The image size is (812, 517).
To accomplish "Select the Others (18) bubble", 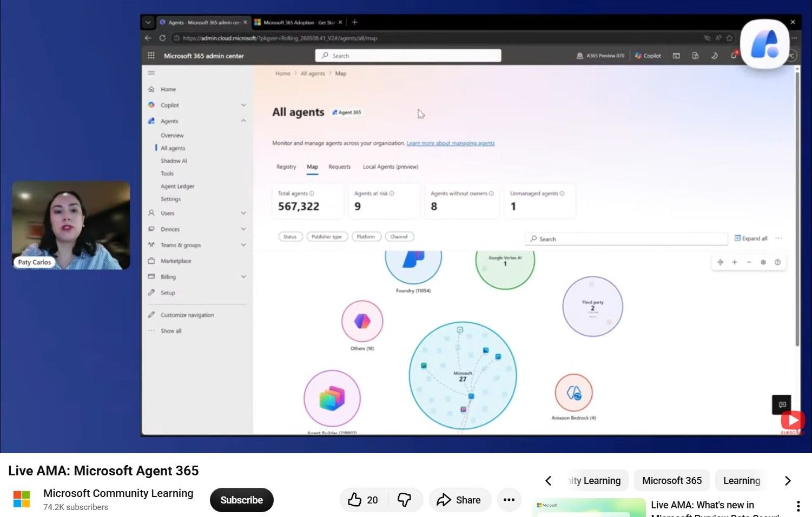I will [x=362, y=321].
